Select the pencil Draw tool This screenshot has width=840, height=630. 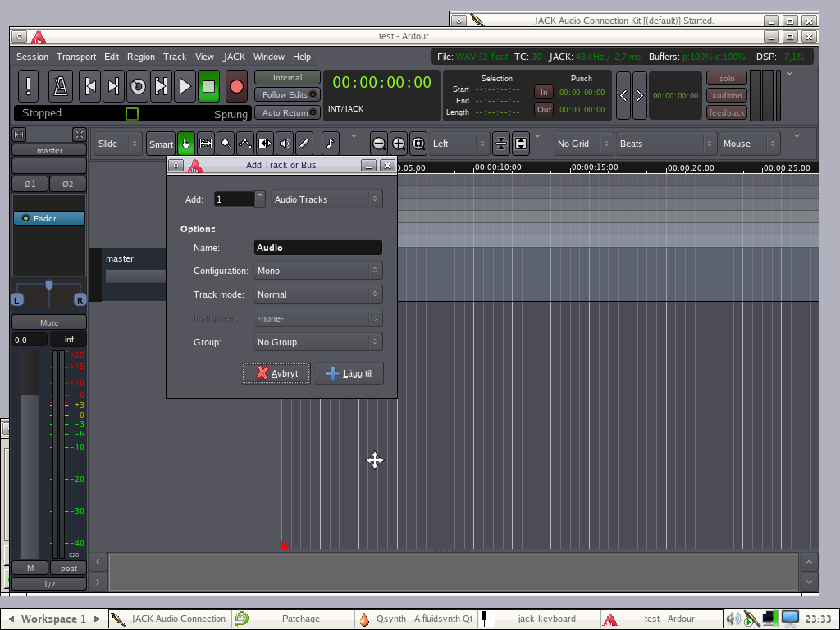pyautogui.click(x=304, y=144)
